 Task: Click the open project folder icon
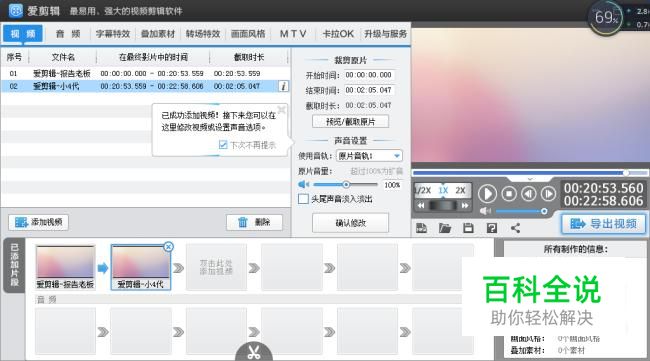point(445,228)
